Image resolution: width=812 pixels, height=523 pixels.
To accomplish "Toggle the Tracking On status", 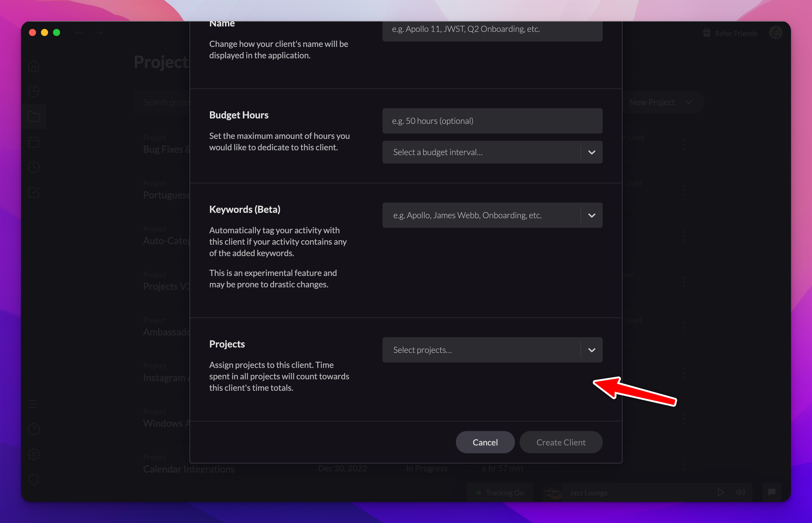I will [x=500, y=492].
